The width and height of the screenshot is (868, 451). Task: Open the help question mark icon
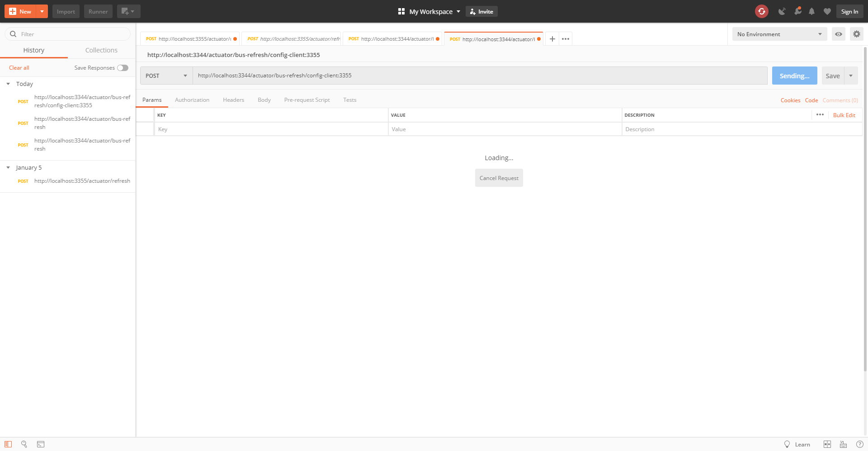point(860,444)
